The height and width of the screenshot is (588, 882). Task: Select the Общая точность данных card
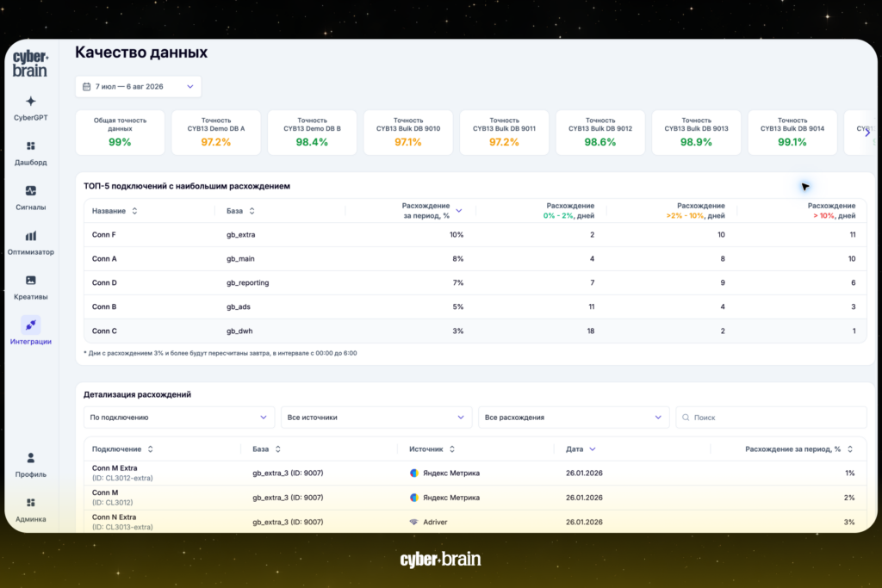[120, 133]
